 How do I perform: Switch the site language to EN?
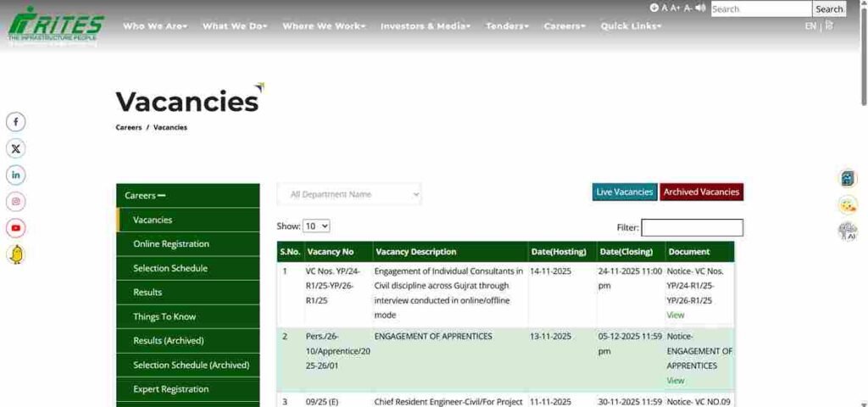810,26
